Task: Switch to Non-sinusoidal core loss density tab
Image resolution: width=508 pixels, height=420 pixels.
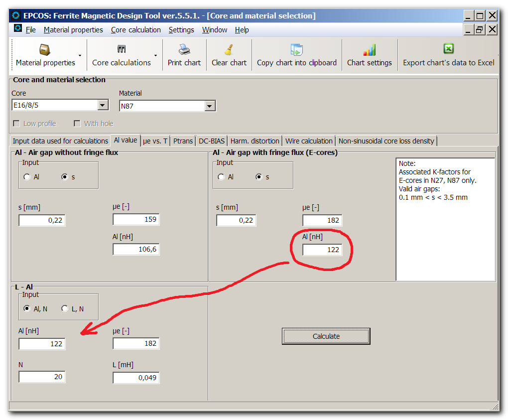Action: (386, 141)
